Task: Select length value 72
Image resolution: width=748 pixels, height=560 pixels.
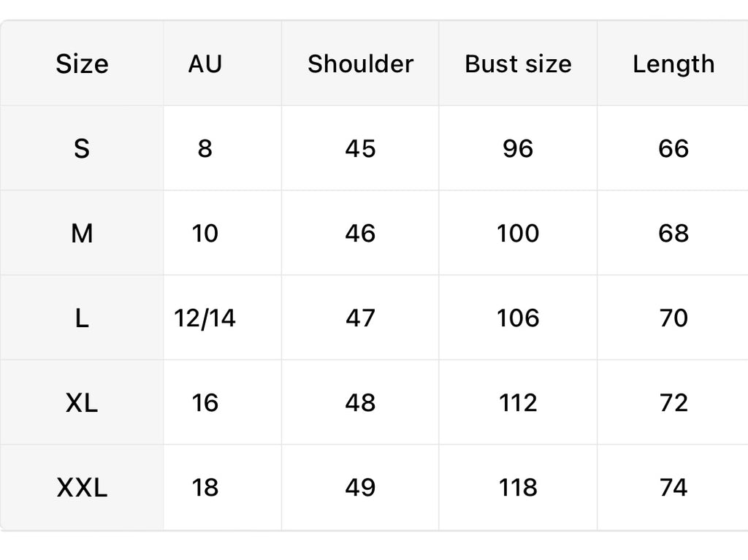Action: click(673, 403)
